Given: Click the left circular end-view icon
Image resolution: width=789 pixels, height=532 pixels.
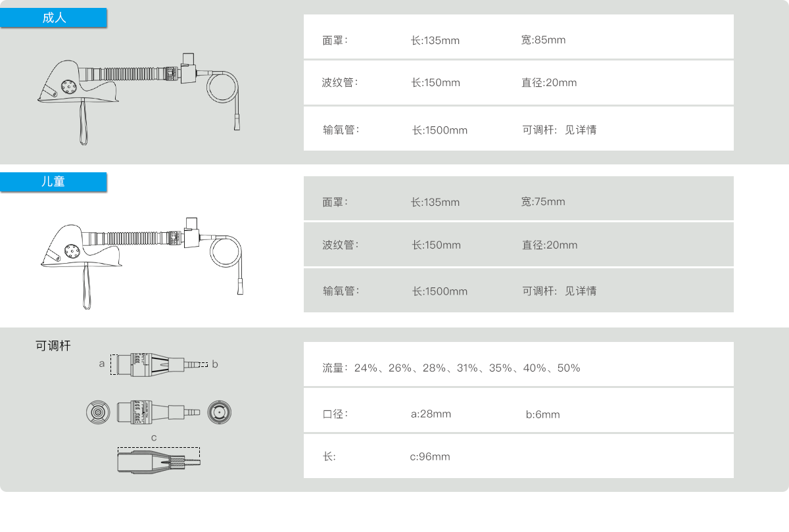Looking at the screenshot, I should point(98,412).
